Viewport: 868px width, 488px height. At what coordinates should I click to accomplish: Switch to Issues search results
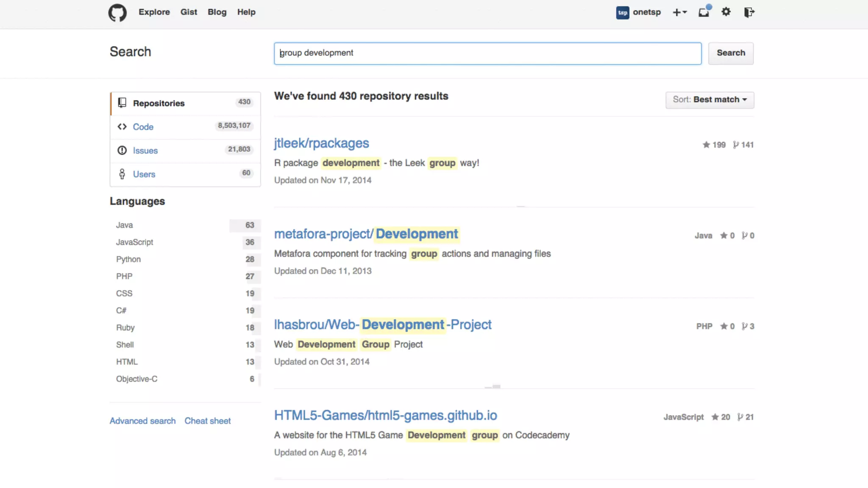[145, 150]
